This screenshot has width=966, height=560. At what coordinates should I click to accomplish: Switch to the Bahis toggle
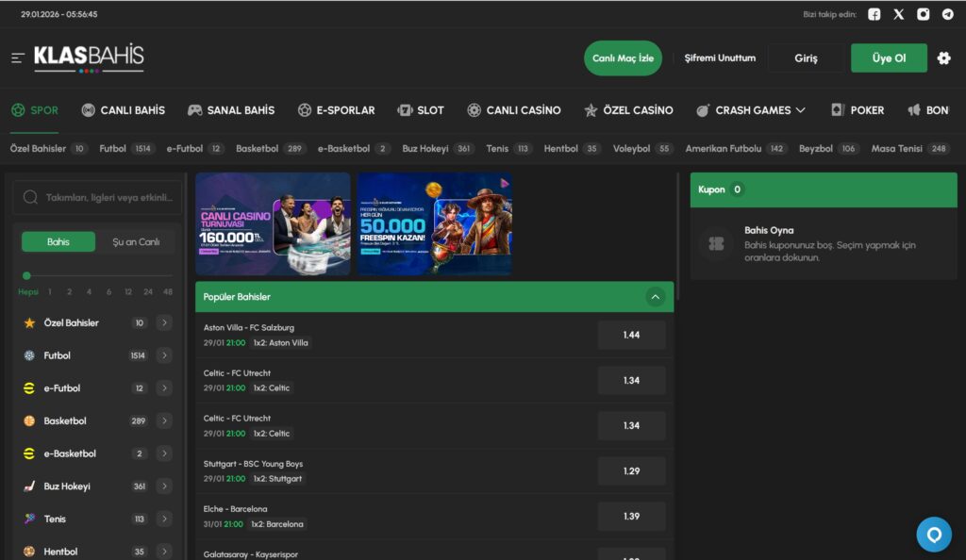[x=58, y=242]
